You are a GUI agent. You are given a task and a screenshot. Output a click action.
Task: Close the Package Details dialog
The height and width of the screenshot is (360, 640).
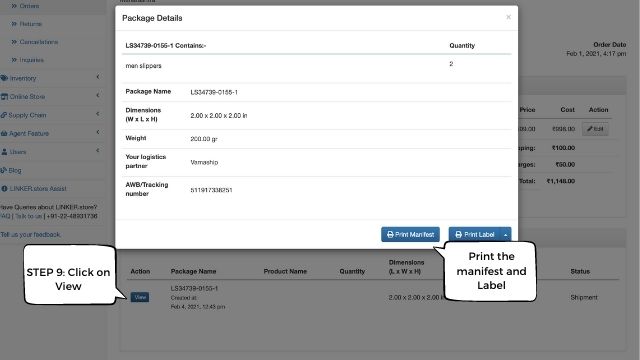click(508, 17)
